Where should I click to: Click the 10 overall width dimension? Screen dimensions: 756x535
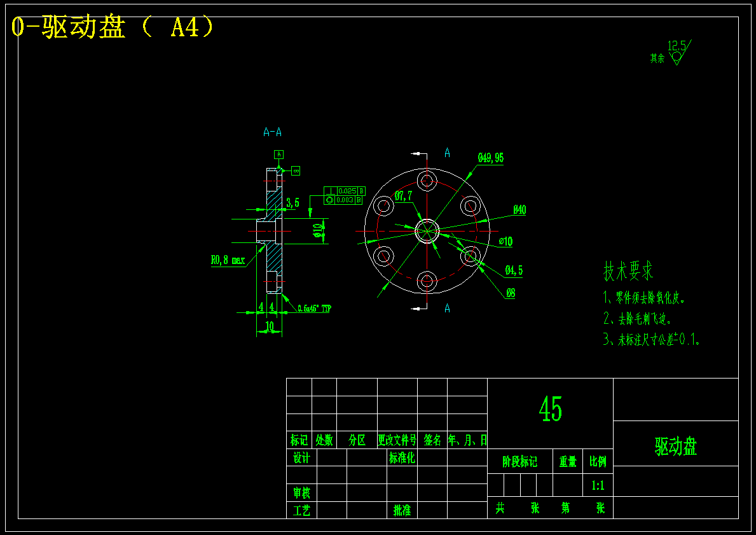click(x=270, y=326)
